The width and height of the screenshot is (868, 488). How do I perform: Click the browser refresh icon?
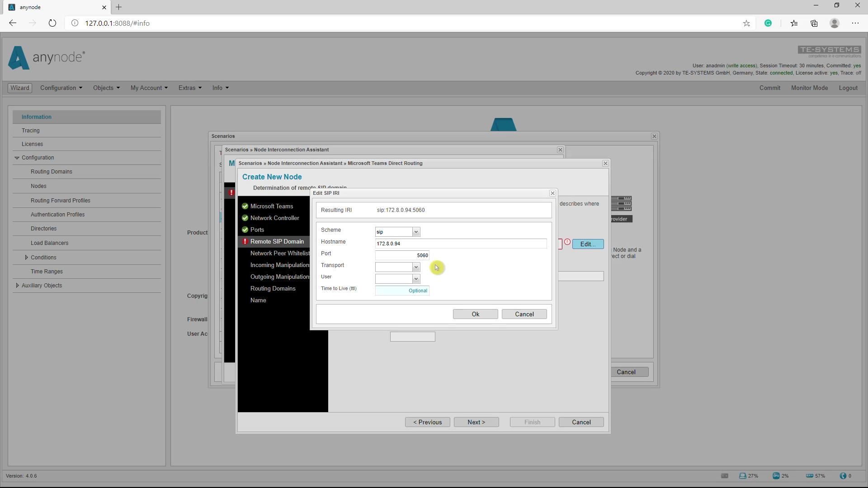52,23
